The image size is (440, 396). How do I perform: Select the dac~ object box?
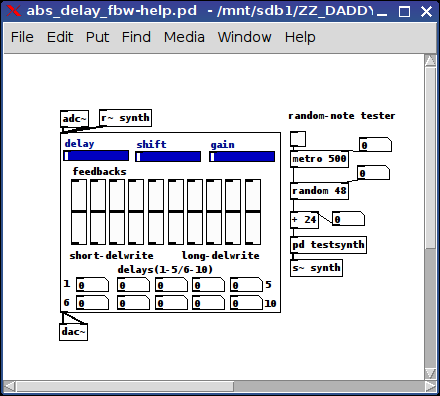point(74,332)
